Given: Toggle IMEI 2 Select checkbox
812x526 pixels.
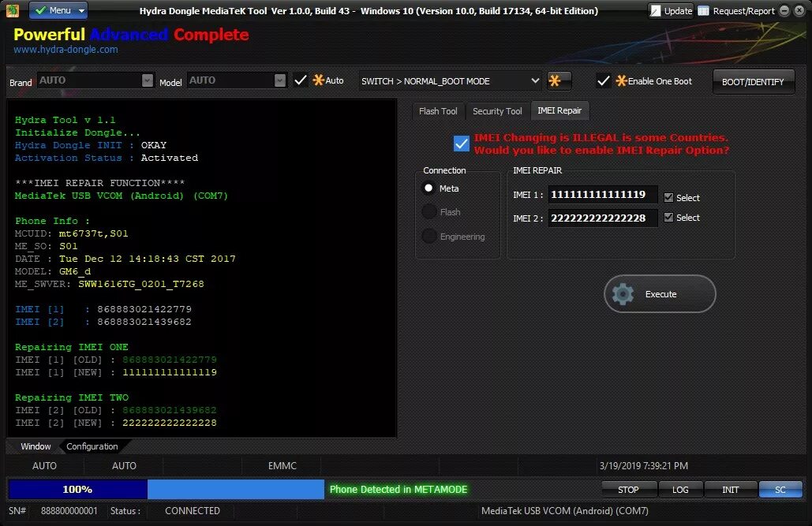Looking at the screenshot, I should click(x=668, y=217).
